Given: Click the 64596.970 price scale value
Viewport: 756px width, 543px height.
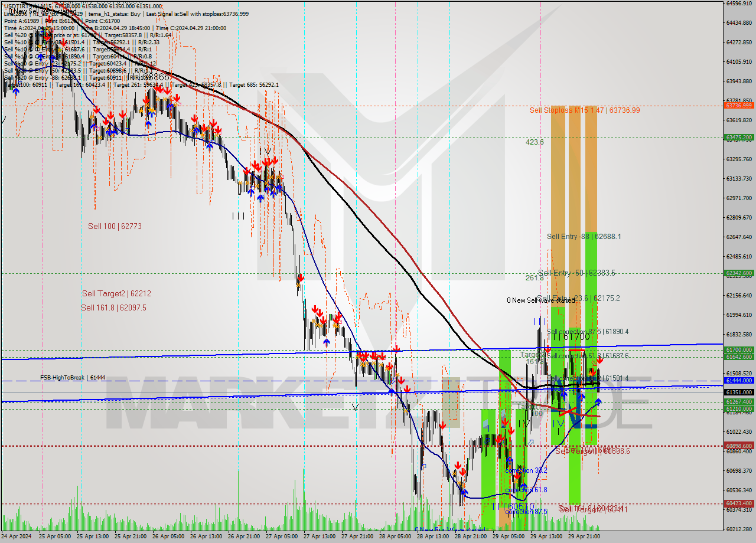Looking at the screenshot, I should (x=738, y=4).
